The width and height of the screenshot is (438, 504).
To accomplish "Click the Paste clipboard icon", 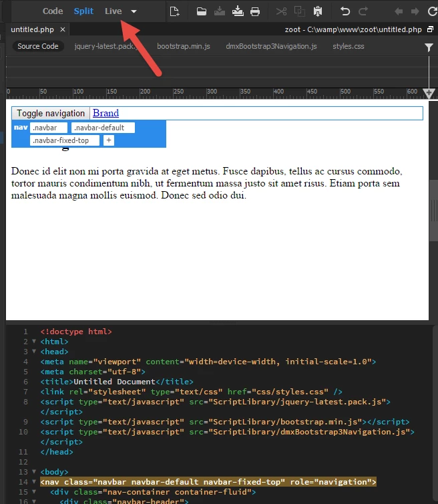I will tap(318, 11).
